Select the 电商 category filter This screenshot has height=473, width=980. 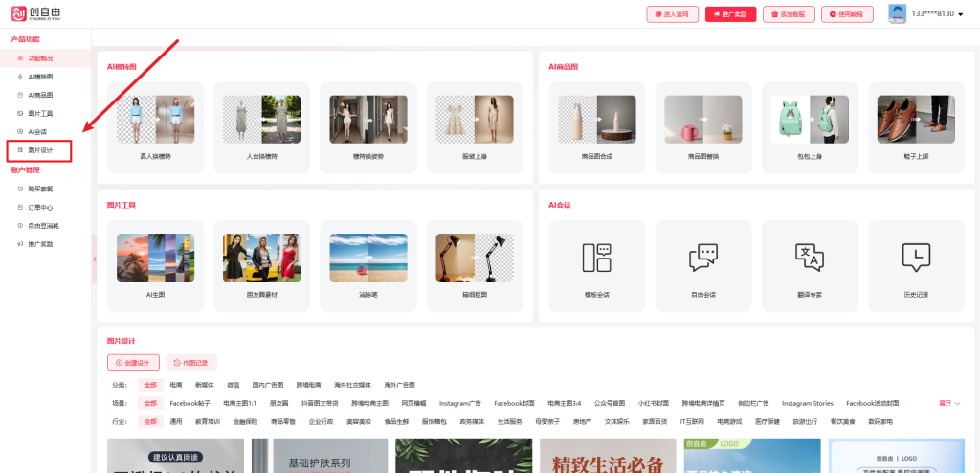tap(176, 385)
